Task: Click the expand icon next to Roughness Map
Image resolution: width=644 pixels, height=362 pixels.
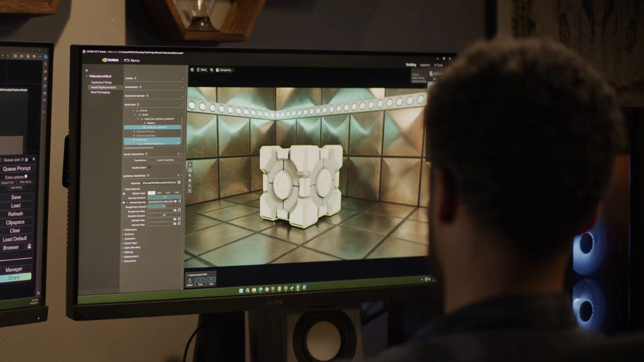Action: [179, 210]
